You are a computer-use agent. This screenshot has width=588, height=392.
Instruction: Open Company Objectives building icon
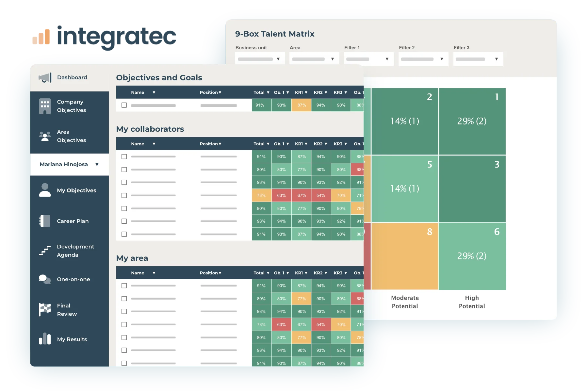pyautogui.click(x=45, y=106)
